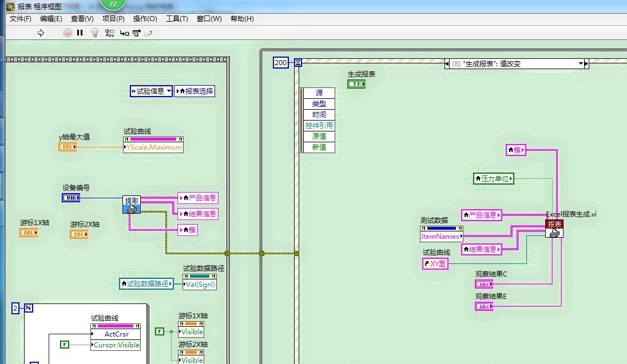627x364 pixels.
Task: Select 产品信息 local variable near Excel报表生成
Action: click(482, 215)
